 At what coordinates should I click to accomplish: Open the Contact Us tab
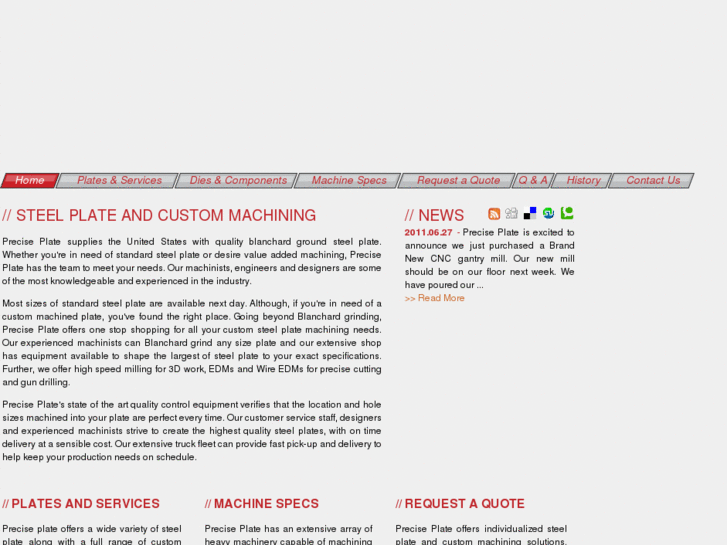tap(651, 180)
